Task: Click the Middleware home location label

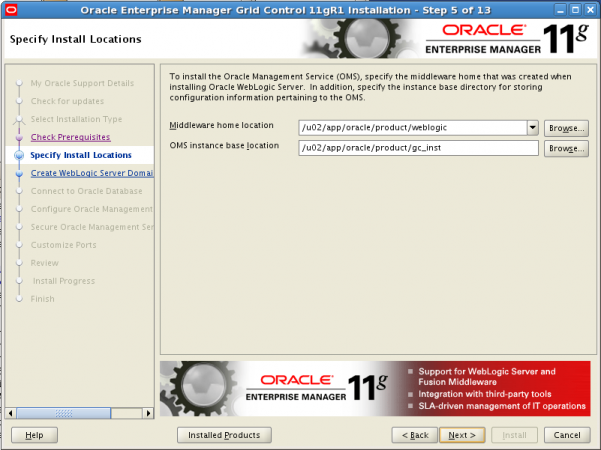Action: pos(222,125)
